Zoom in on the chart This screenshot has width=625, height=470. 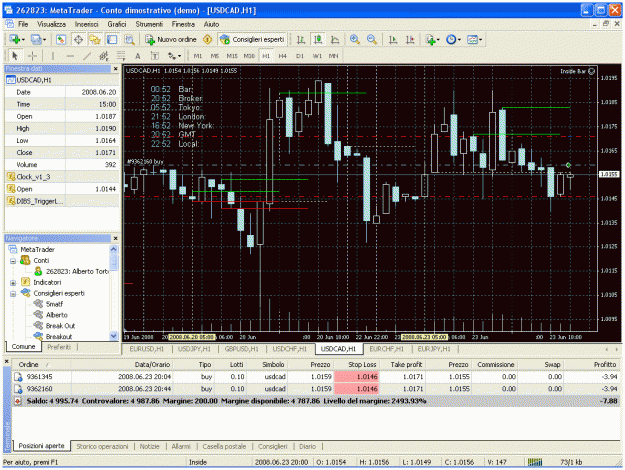(354, 39)
